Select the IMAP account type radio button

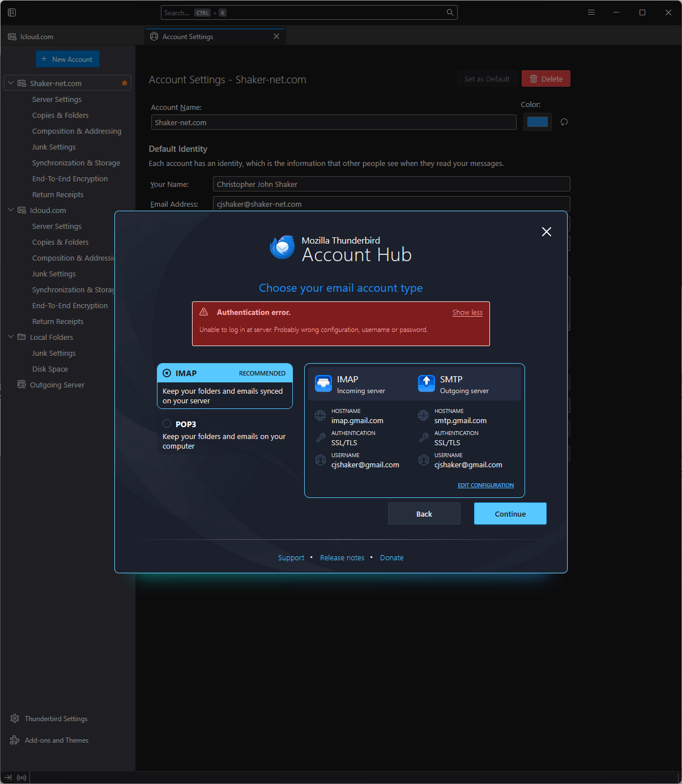[x=167, y=373]
